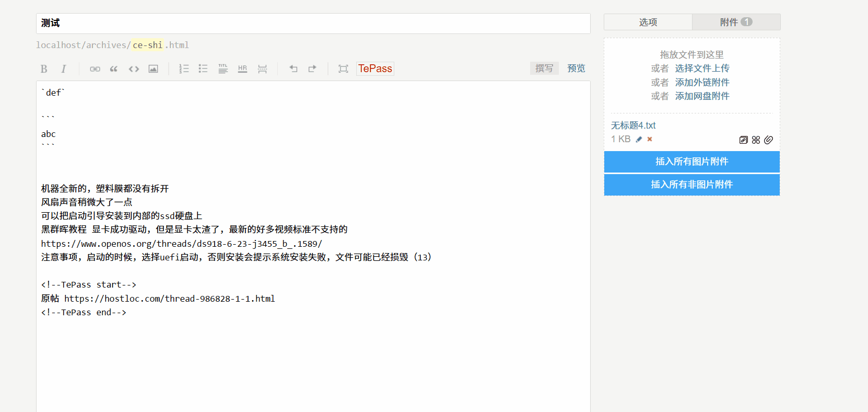Apply bold formatting with the B icon
This screenshot has height=412, width=868.
[x=44, y=69]
